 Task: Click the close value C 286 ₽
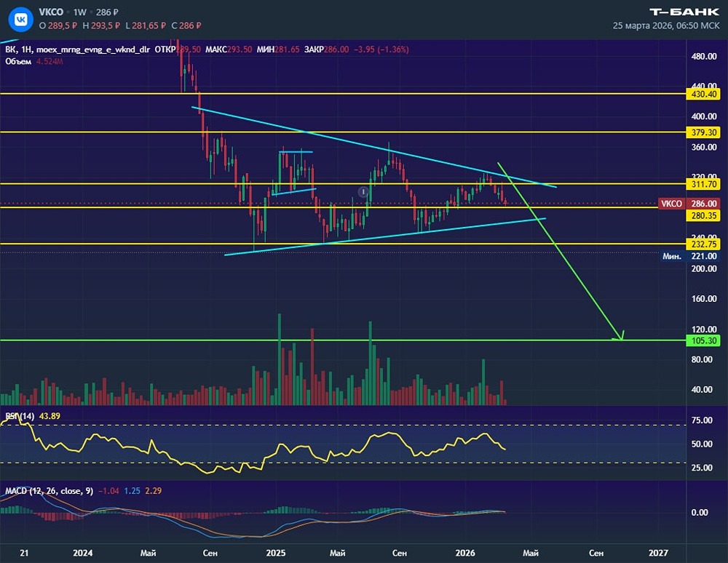[186, 26]
